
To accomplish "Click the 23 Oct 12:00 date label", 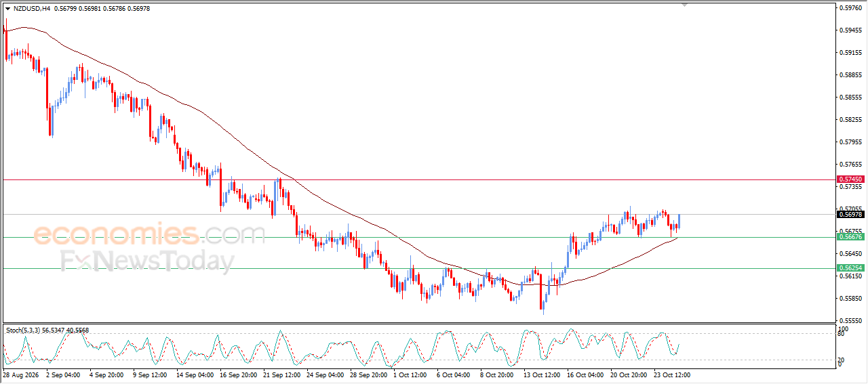I will 671,375.
